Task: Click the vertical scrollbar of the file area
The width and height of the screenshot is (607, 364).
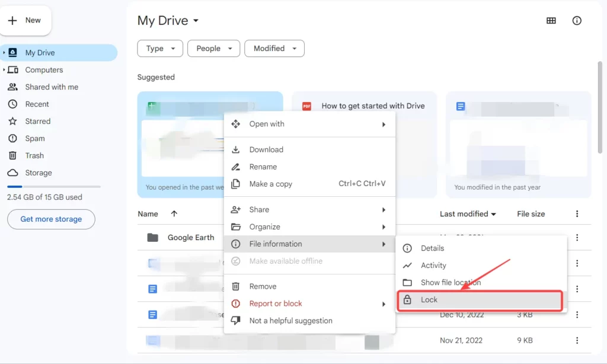Action: tap(600, 107)
